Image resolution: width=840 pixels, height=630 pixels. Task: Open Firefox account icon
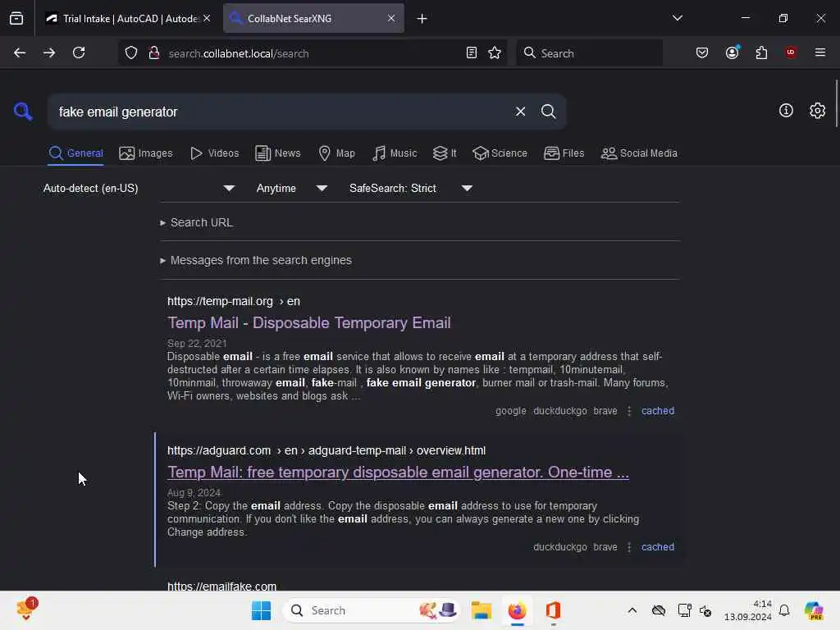pyautogui.click(x=733, y=52)
